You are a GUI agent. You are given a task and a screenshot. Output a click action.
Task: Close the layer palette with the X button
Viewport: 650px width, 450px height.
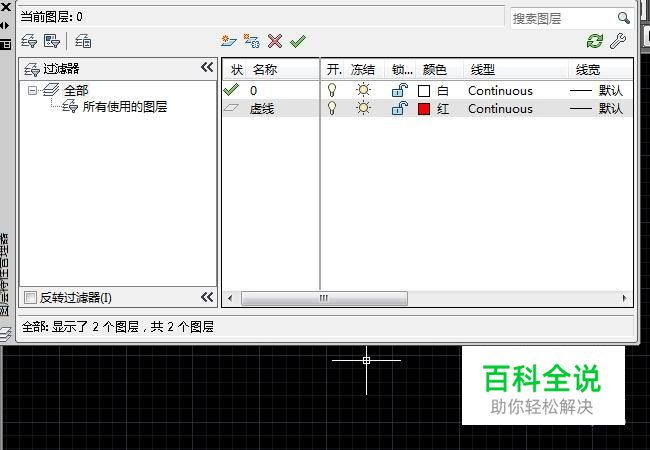[6, 7]
